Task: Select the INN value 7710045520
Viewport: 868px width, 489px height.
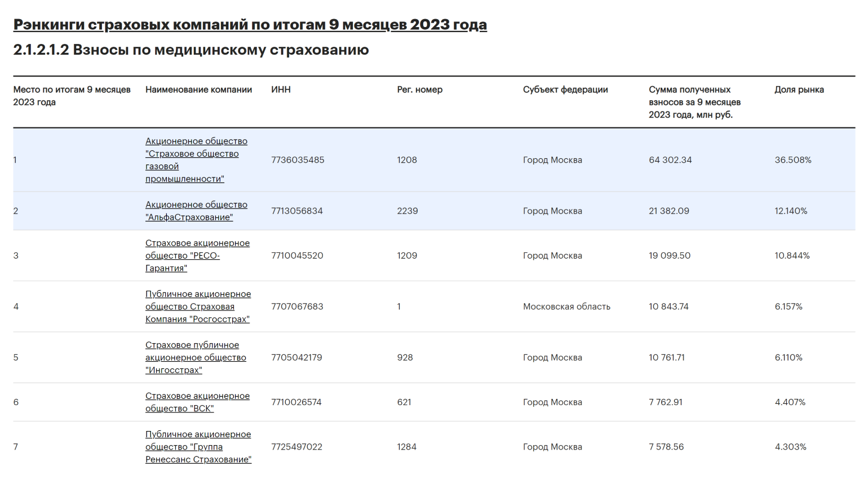Action: pyautogui.click(x=297, y=255)
